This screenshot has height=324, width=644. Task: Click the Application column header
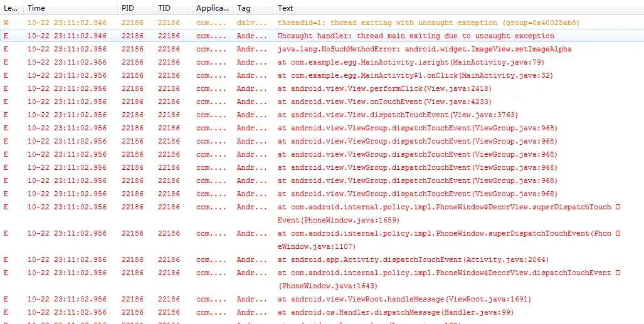tap(213, 8)
